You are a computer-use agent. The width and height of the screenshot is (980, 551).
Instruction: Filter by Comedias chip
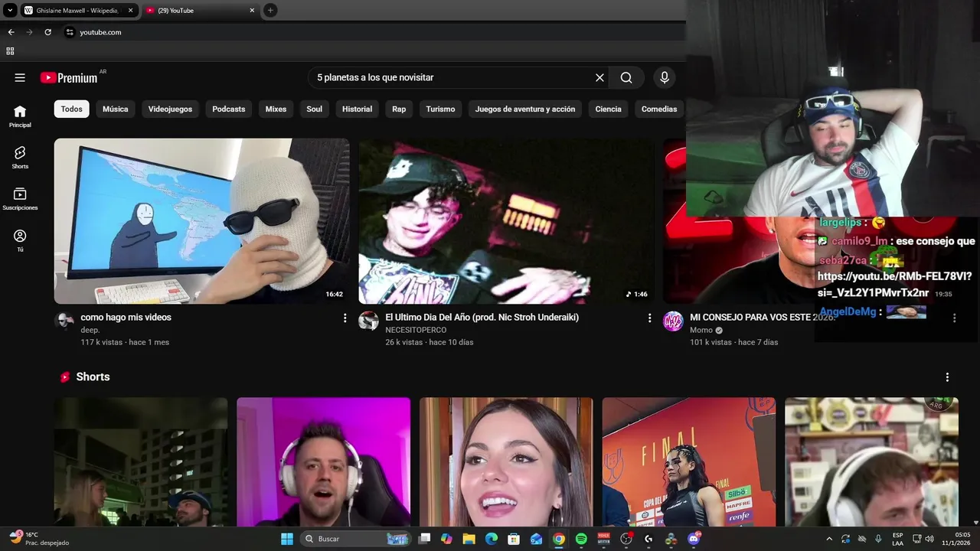click(x=659, y=109)
